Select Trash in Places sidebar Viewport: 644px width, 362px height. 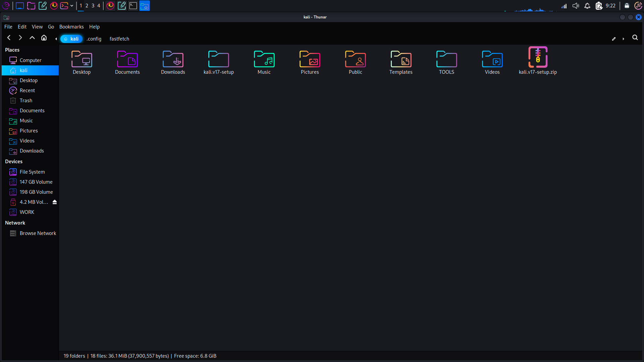(x=26, y=101)
